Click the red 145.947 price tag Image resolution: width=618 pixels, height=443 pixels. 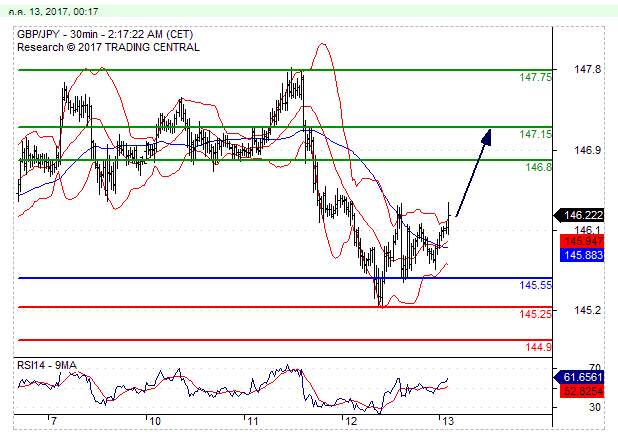pyautogui.click(x=582, y=241)
